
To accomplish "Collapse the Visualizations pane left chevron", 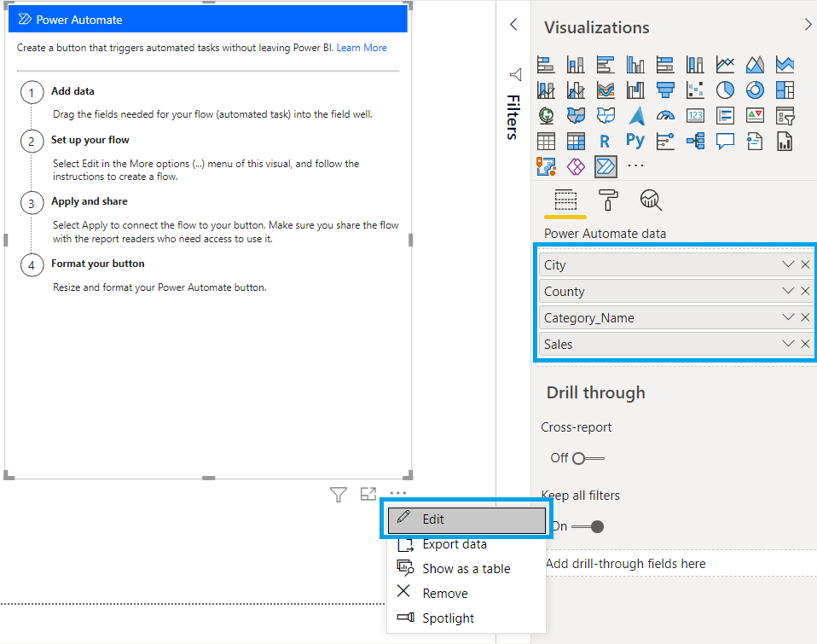I will click(x=513, y=25).
